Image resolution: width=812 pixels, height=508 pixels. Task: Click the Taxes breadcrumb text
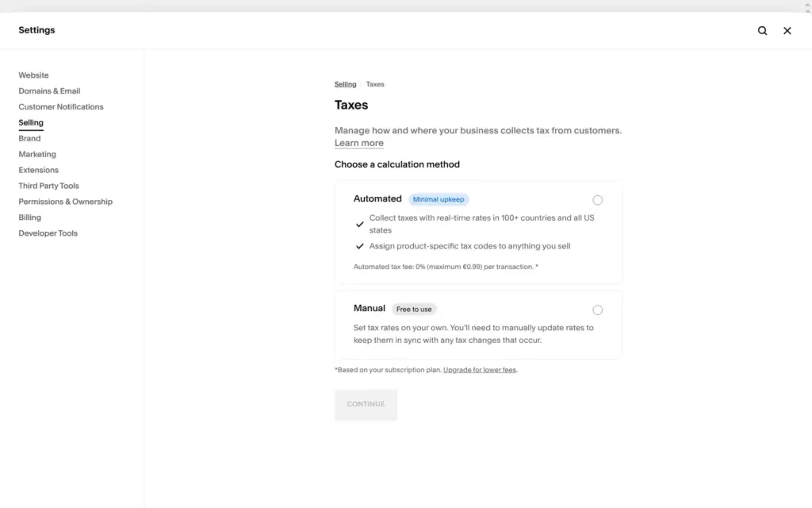[375, 84]
